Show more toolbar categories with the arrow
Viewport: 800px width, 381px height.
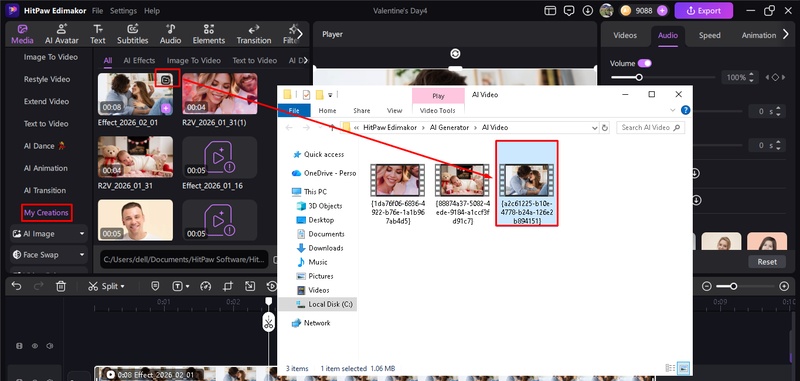point(299,34)
